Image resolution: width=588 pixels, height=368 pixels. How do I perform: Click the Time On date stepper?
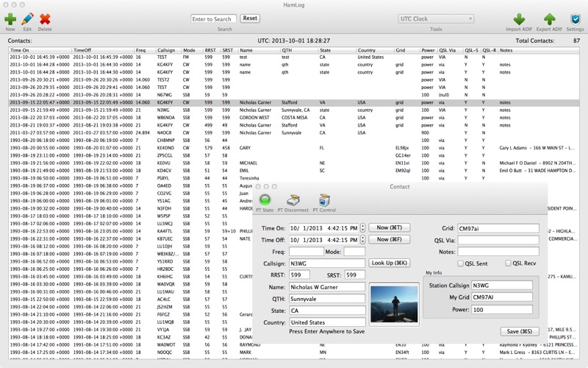362,228
